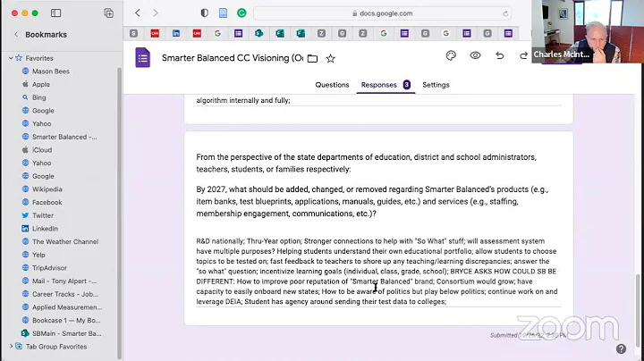
Task: Open the customize theme palette icon
Action: pyautogui.click(x=451, y=55)
